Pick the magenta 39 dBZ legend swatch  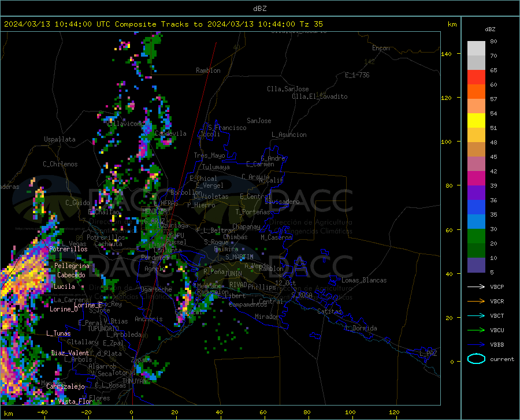tap(476, 179)
